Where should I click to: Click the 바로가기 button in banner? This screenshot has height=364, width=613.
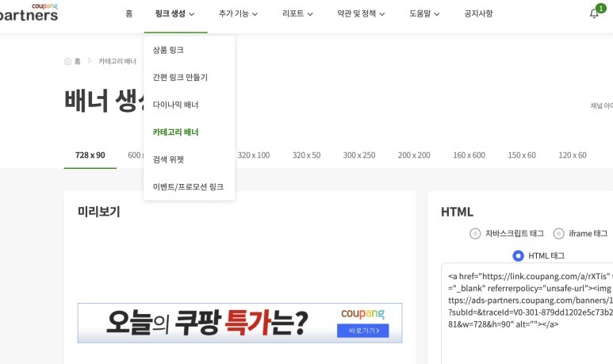pyautogui.click(x=363, y=331)
